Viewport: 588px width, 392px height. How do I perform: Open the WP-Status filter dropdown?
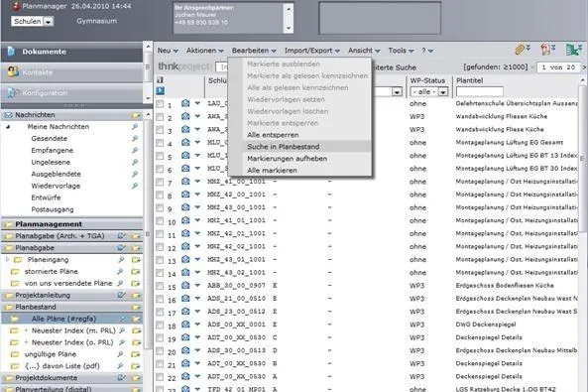point(443,91)
